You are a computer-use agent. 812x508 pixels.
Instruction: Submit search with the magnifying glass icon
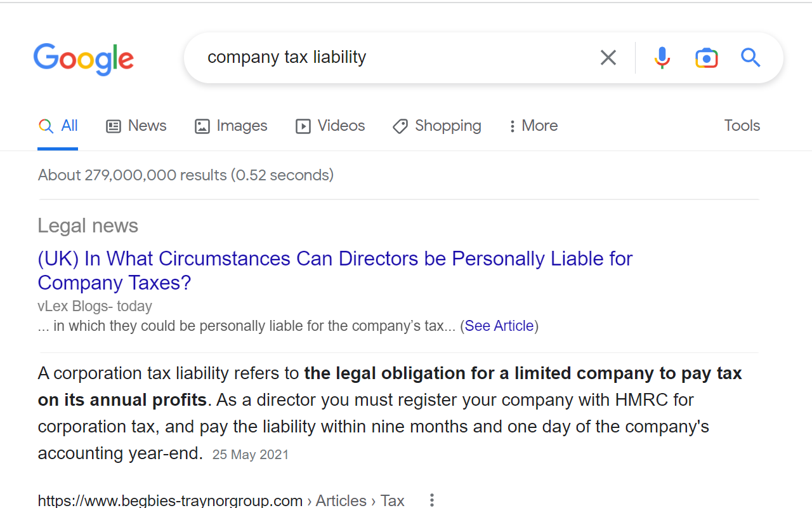(750, 58)
